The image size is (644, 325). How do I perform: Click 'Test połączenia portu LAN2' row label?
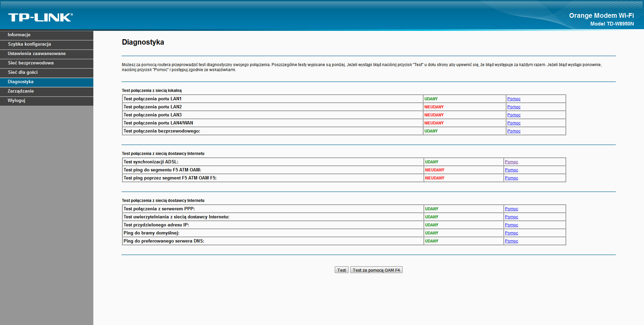152,107
